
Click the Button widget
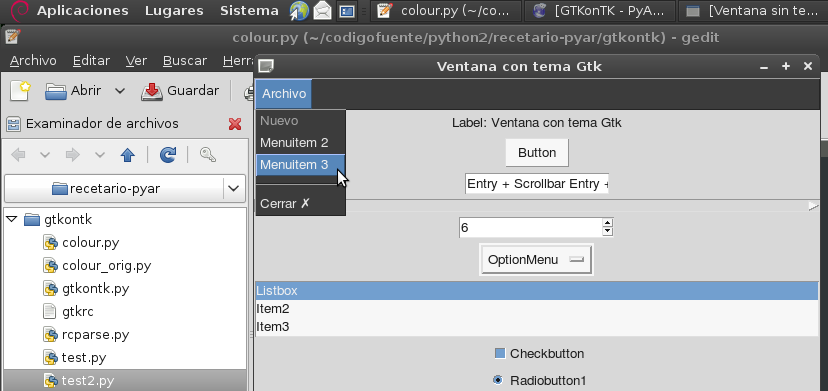point(537,153)
